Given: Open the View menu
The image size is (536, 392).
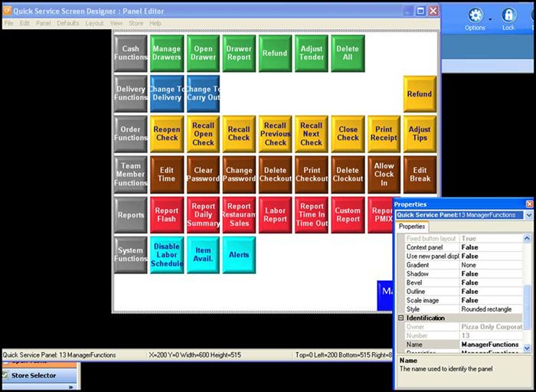Looking at the screenshot, I should pos(116,23).
